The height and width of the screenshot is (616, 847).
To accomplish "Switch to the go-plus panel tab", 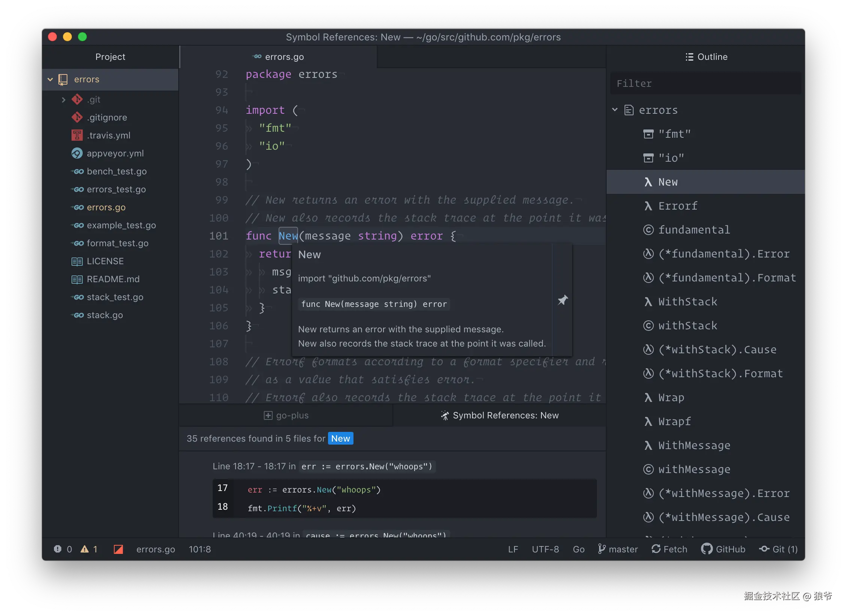I will pyautogui.click(x=286, y=415).
